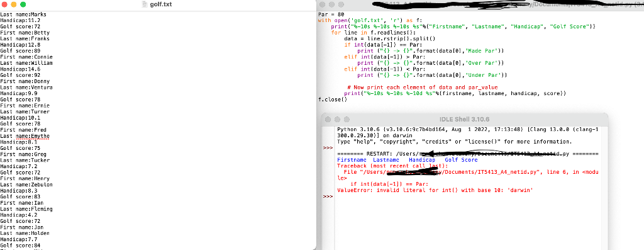Click the 'RESTART:' line in IDLE Shell
644x250 pixels.
pyautogui.click(x=467, y=154)
